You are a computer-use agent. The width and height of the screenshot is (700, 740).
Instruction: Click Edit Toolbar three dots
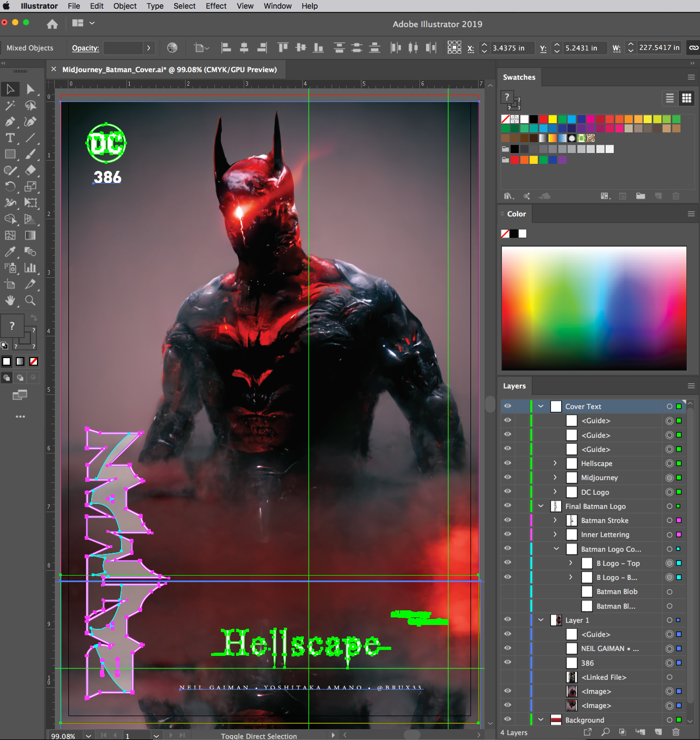coord(20,417)
